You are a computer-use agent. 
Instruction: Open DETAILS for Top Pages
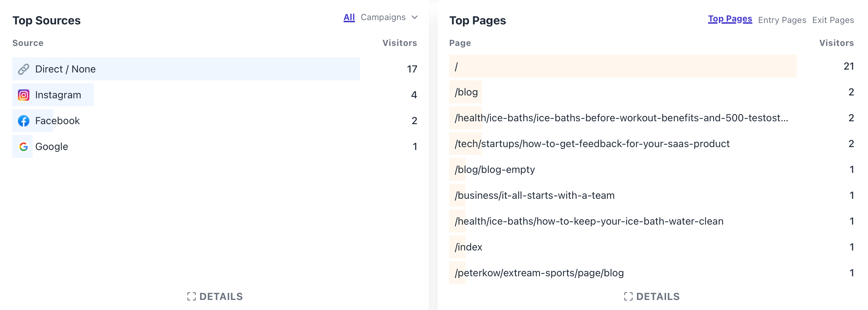coord(658,296)
